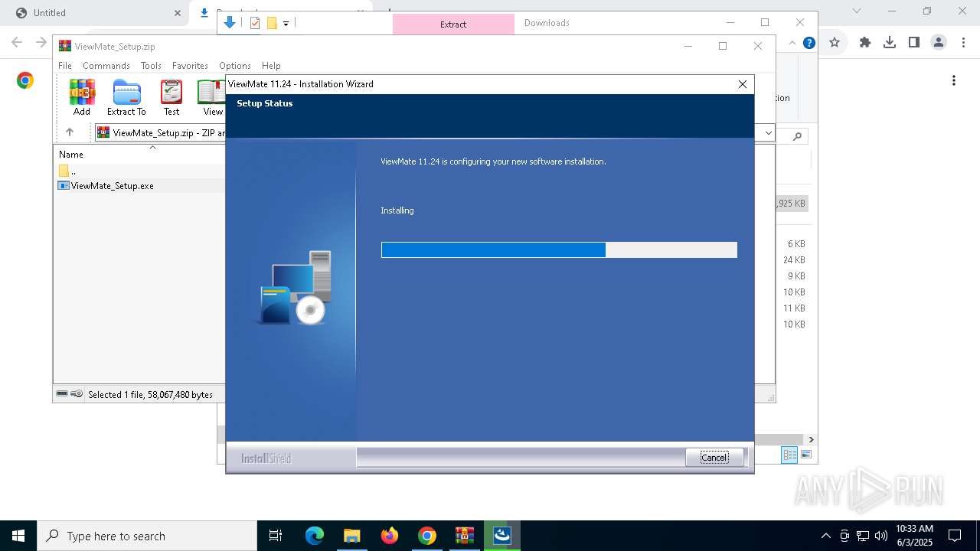Image resolution: width=980 pixels, height=551 pixels.
Task: Click the Test icon in WinRAR toolbar
Action: [171, 97]
